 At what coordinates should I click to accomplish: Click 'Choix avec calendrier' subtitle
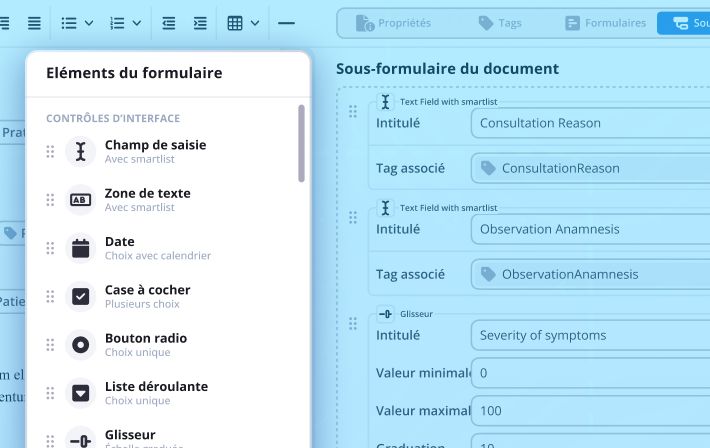click(x=158, y=256)
